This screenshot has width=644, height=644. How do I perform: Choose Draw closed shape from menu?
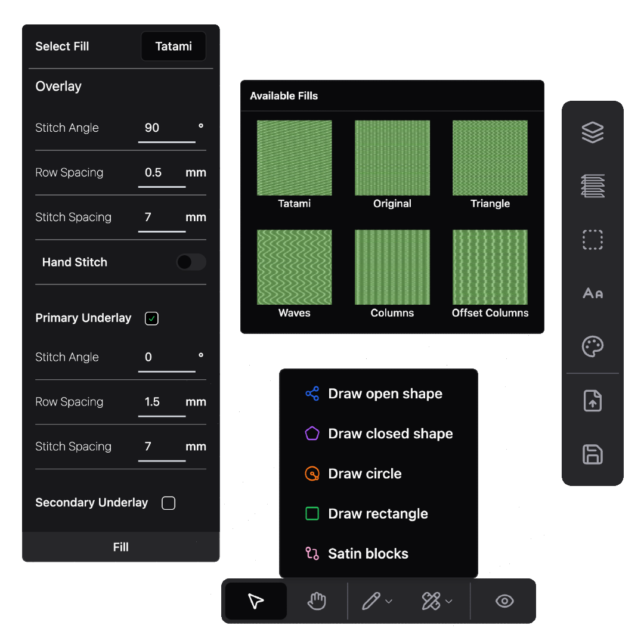click(390, 434)
